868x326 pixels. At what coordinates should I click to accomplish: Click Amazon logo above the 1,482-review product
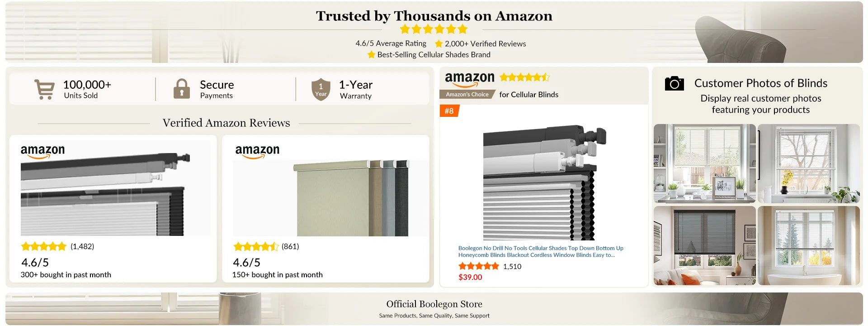(42, 151)
